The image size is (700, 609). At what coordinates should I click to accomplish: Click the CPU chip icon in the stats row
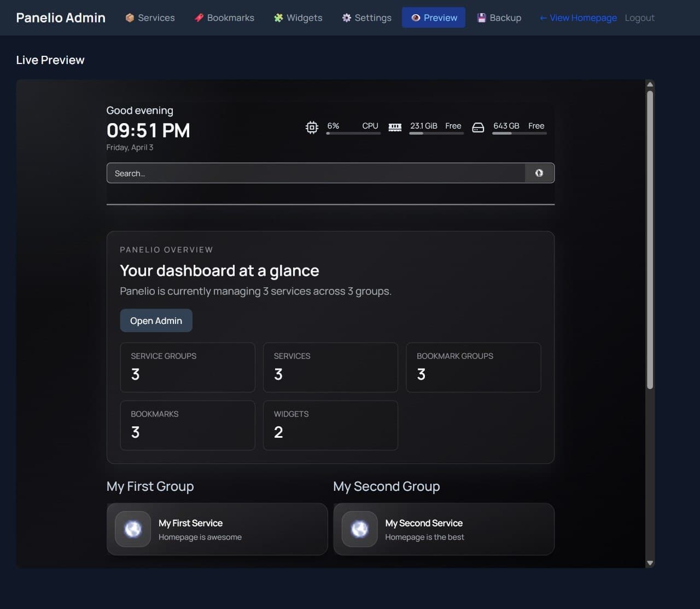pyautogui.click(x=311, y=127)
